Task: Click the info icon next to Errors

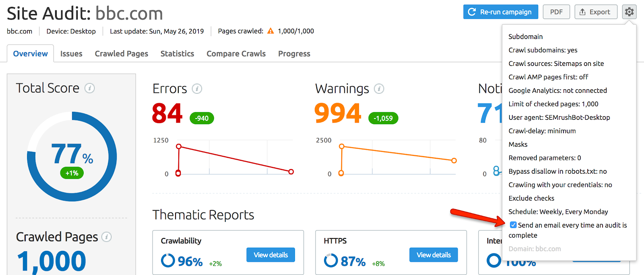Action: pyautogui.click(x=197, y=88)
